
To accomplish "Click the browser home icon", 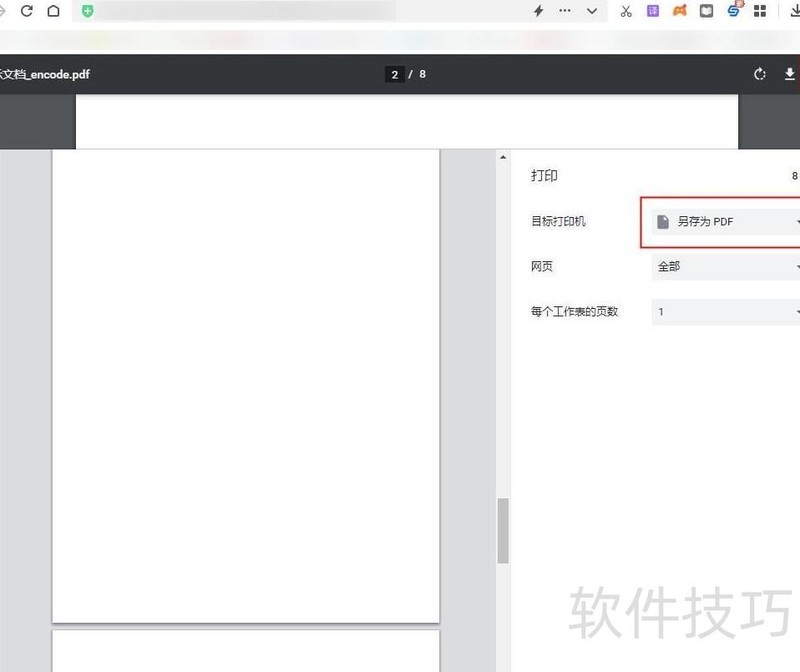I will pos(54,11).
